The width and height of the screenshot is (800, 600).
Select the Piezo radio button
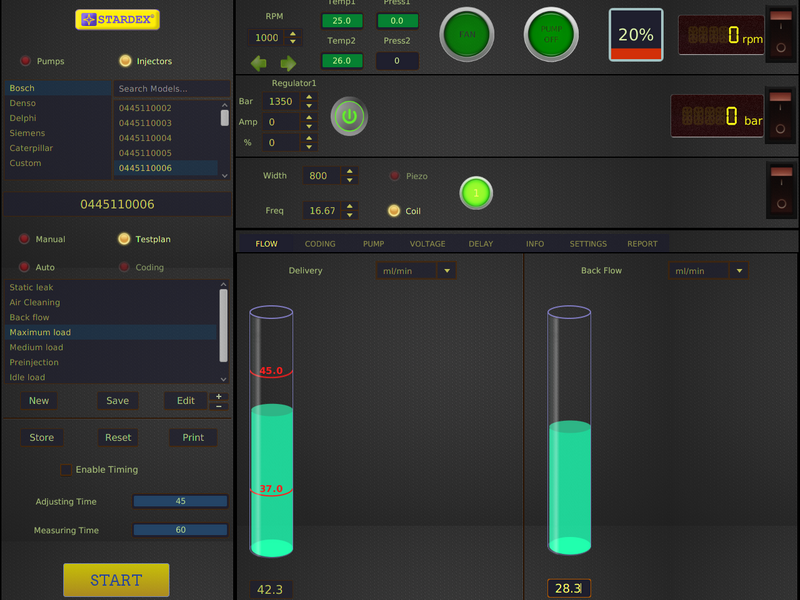coord(394,175)
